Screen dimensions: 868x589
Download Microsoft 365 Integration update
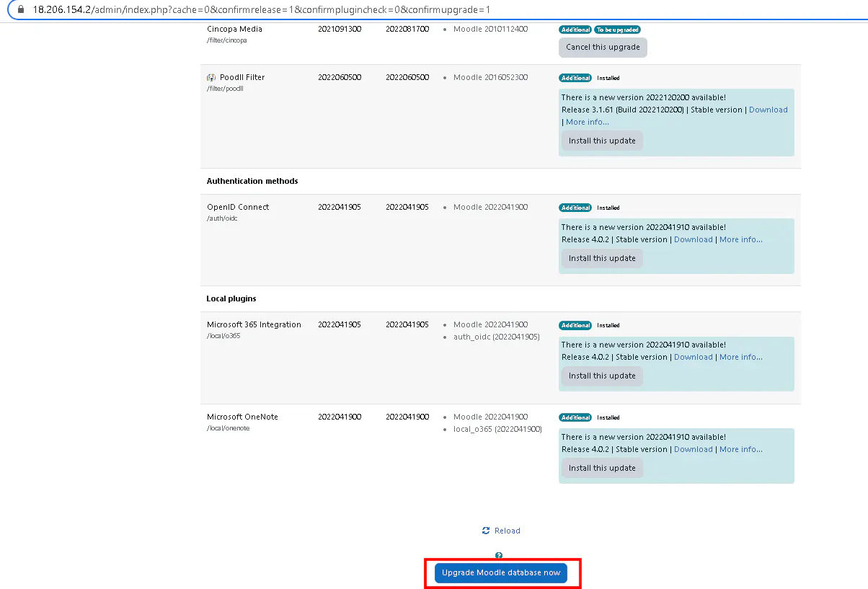pyautogui.click(x=693, y=357)
